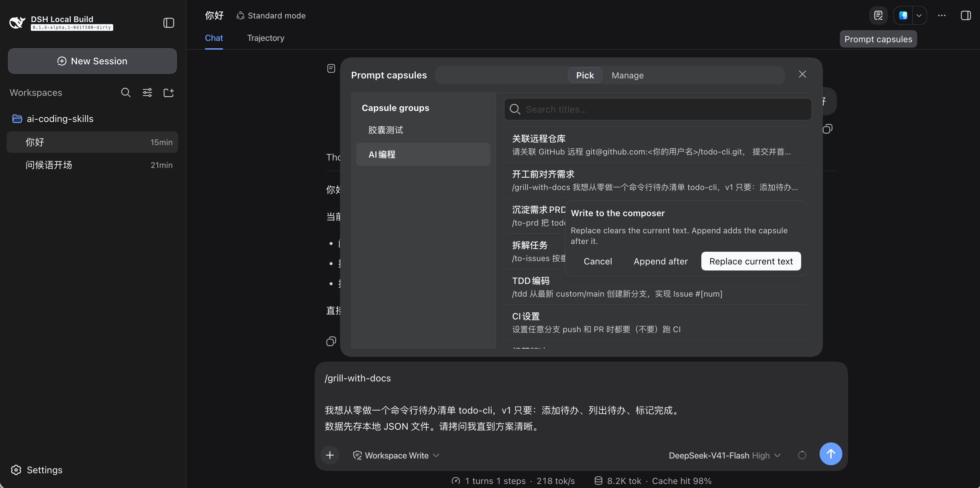Open Workspace Write permission dropdown
This screenshot has height=488, width=980.
tap(396, 455)
